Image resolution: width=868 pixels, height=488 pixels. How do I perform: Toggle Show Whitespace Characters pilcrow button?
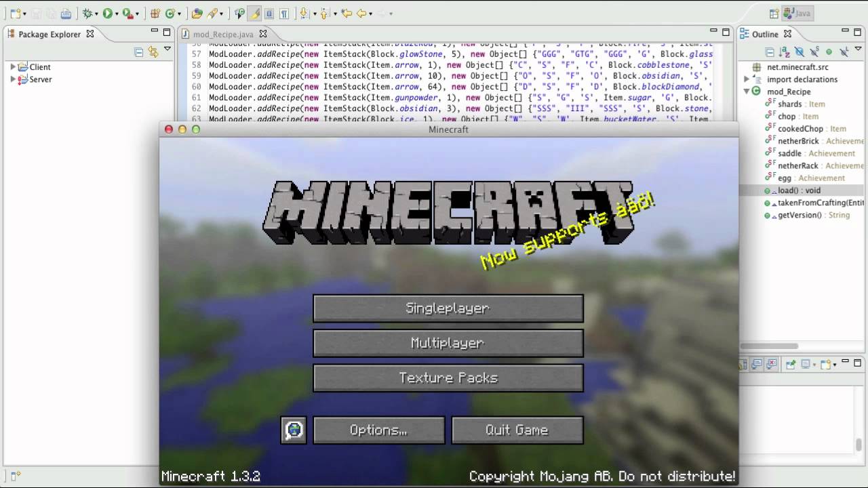[x=284, y=14]
